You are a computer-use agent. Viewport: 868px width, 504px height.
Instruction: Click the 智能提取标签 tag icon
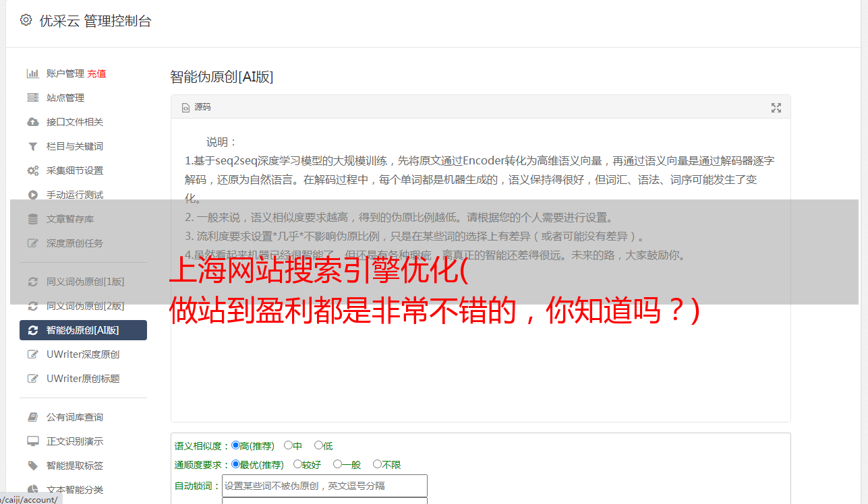coord(32,466)
